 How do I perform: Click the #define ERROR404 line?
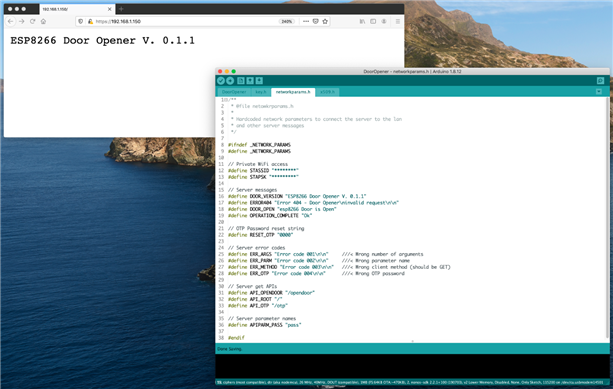[313, 203]
